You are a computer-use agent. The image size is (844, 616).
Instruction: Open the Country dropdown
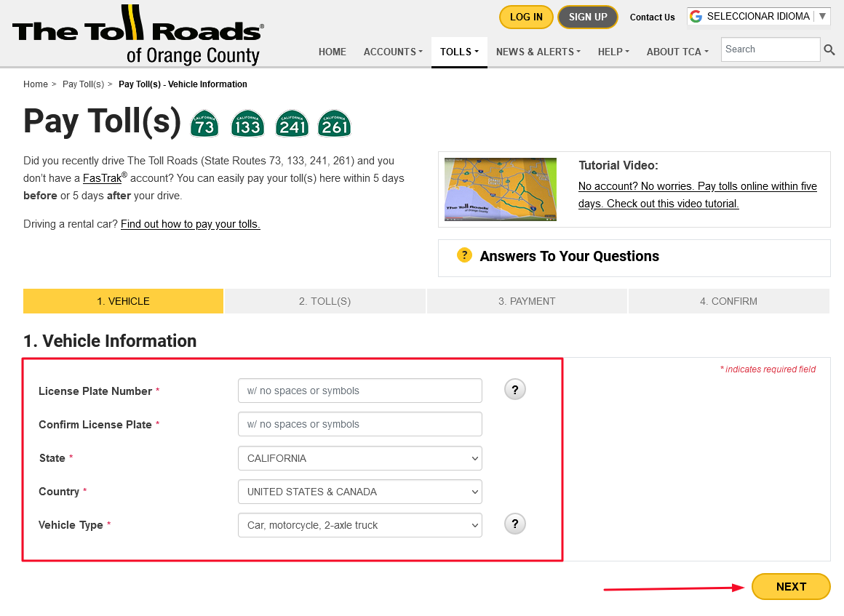tap(359, 492)
